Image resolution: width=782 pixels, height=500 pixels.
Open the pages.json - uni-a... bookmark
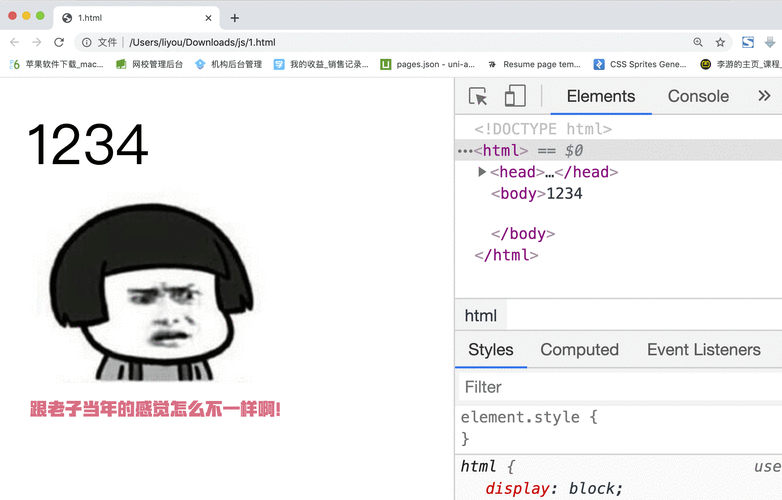coord(427,64)
